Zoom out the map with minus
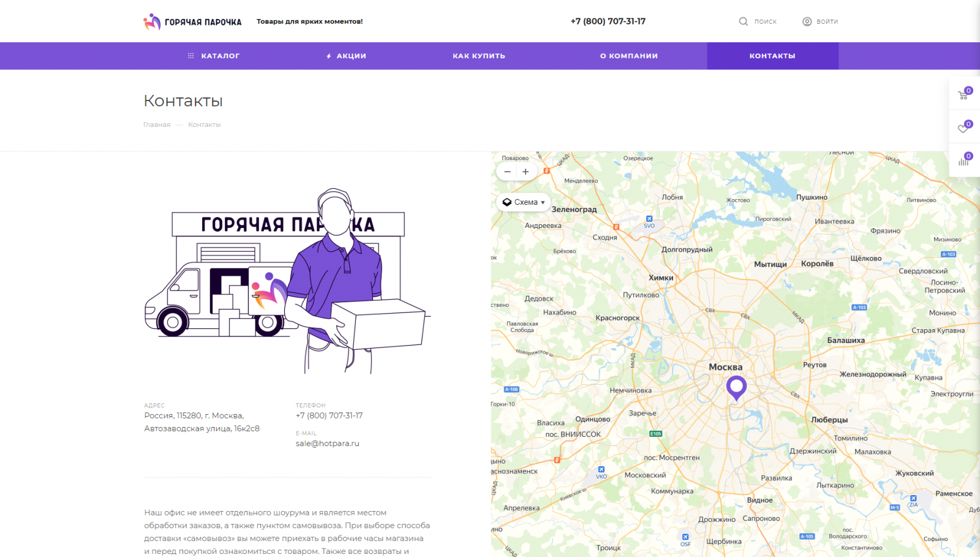 507,172
